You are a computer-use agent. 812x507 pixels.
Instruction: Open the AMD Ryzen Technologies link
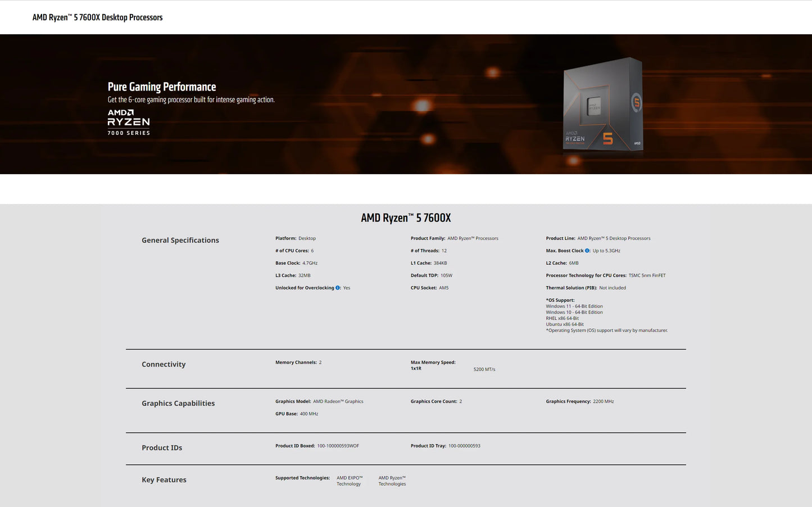pyautogui.click(x=392, y=481)
